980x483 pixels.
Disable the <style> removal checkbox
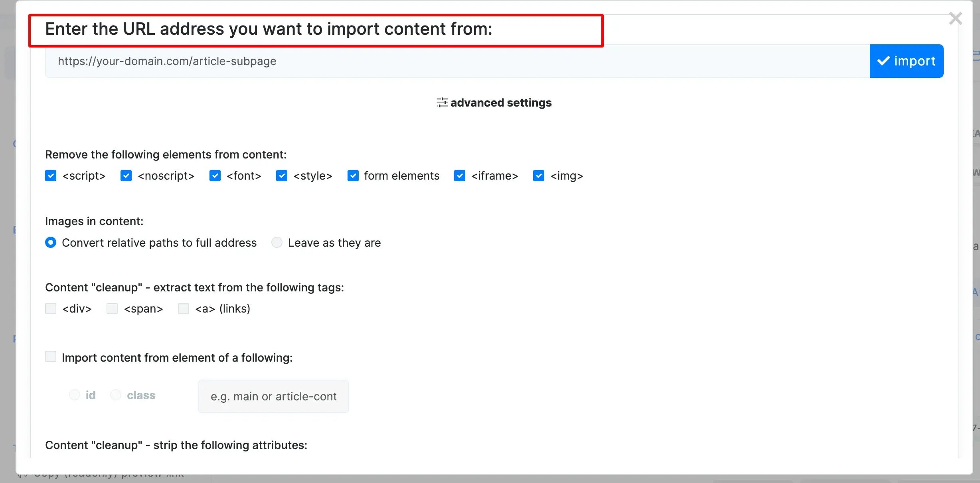click(282, 176)
